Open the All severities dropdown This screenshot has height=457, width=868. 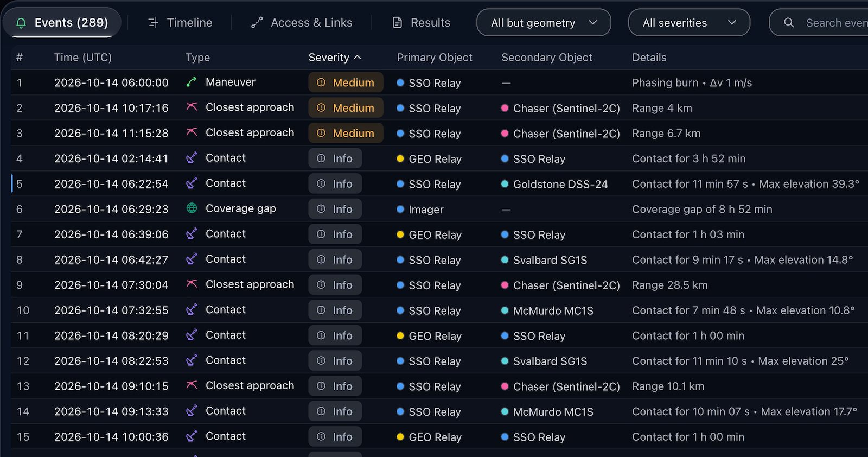pos(689,23)
